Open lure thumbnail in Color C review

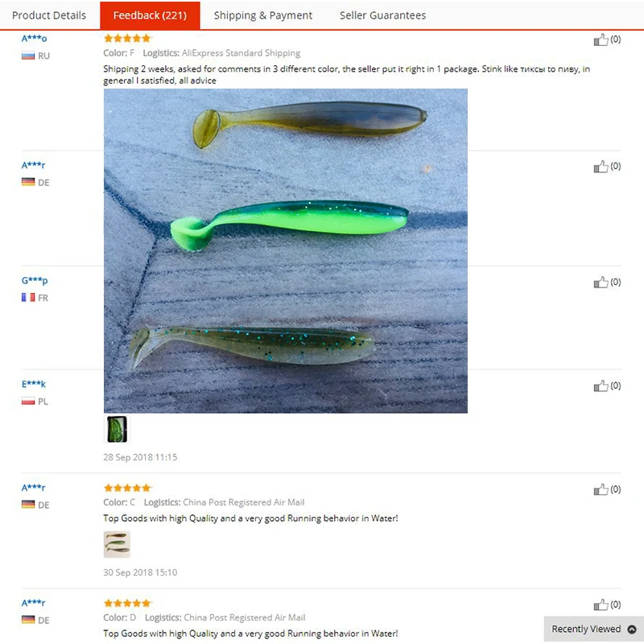pyautogui.click(x=117, y=544)
